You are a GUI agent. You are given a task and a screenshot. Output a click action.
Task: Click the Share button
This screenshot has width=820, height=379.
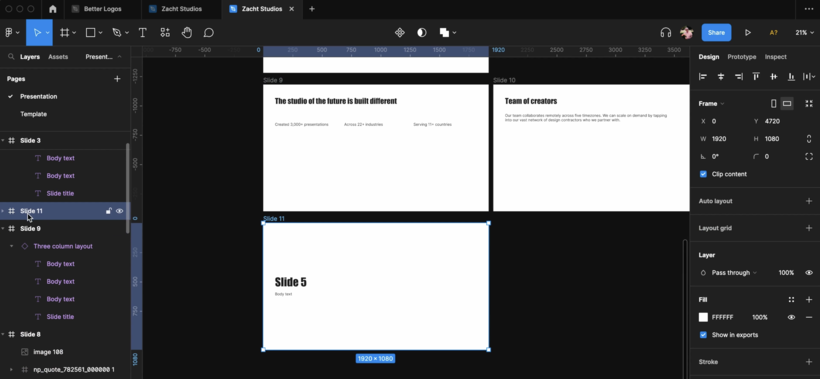click(716, 32)
